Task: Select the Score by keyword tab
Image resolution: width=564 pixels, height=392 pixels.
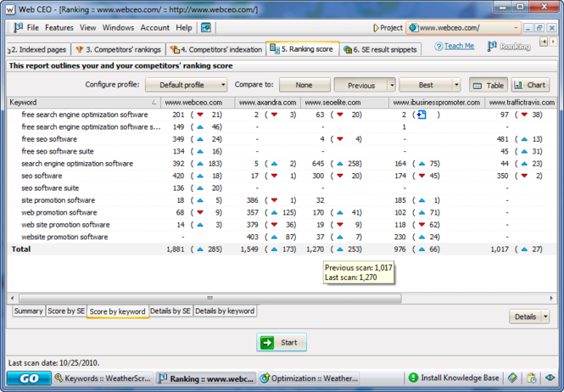Action: (118, 311)
